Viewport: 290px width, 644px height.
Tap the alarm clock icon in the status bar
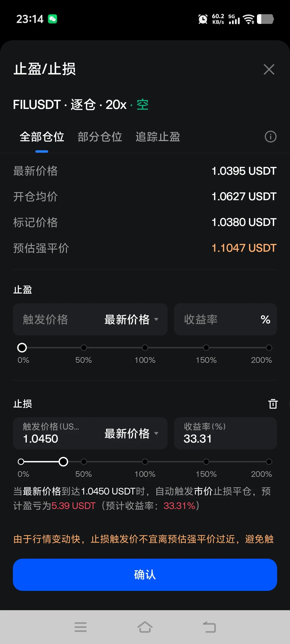pos(203,19)
